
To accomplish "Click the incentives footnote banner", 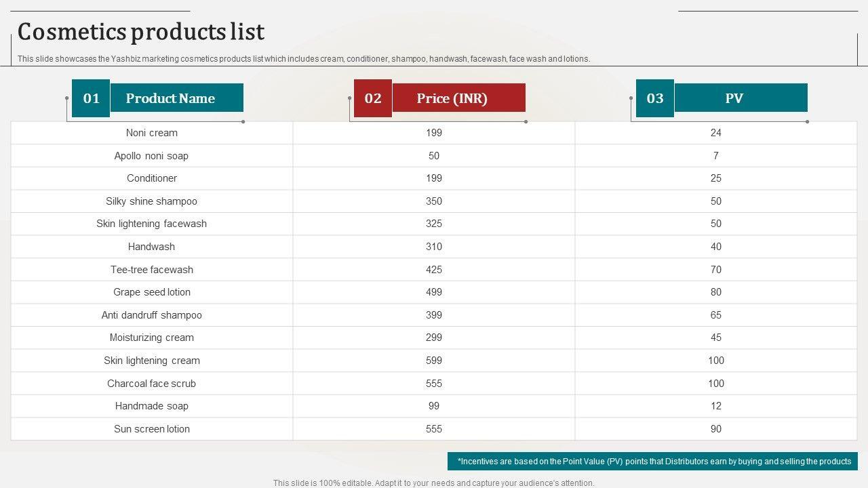I will click(652, 462).
